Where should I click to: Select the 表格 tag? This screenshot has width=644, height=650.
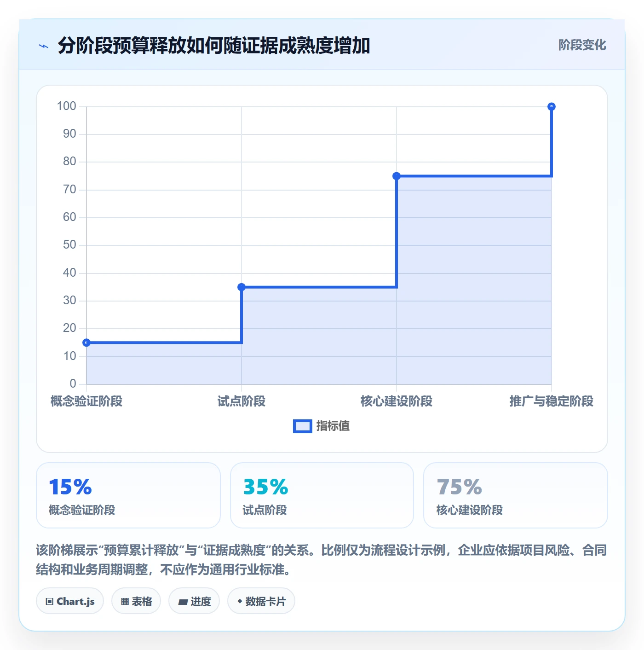[x=136, y=601]
